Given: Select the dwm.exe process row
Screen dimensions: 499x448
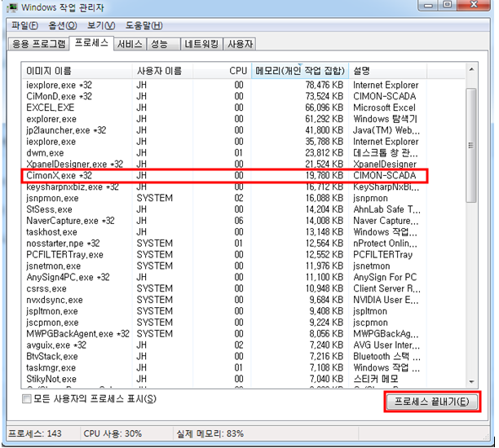Looking at the screenshot, I should 224,153.
